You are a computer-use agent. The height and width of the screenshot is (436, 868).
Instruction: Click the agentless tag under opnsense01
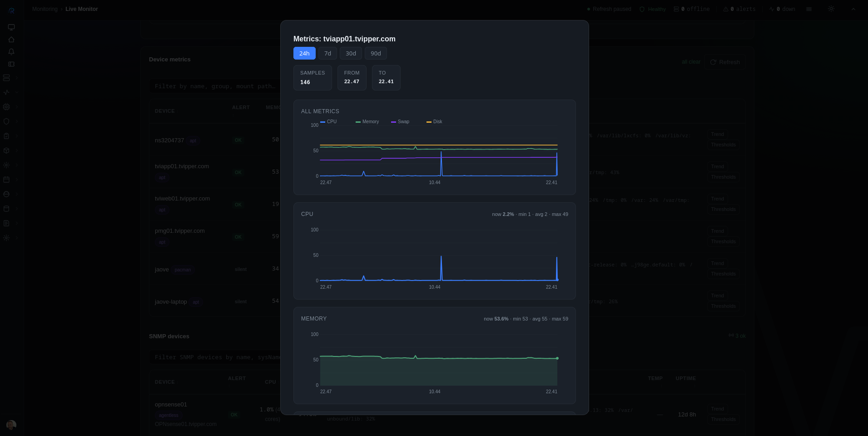coord(169,416)
